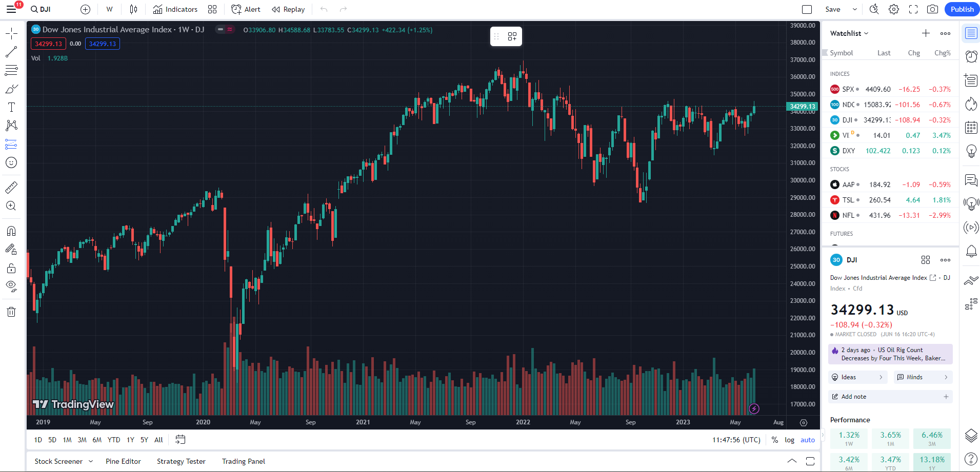This screenshot has width=980, height=472.
Task: Hide all drawings with eye icon
Action: coord(11,286)
